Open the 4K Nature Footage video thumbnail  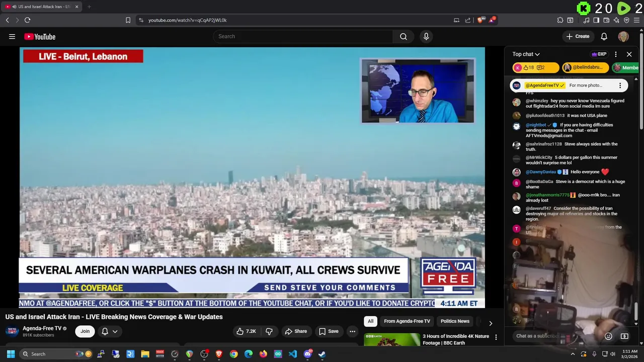click(x=392, y=340)
